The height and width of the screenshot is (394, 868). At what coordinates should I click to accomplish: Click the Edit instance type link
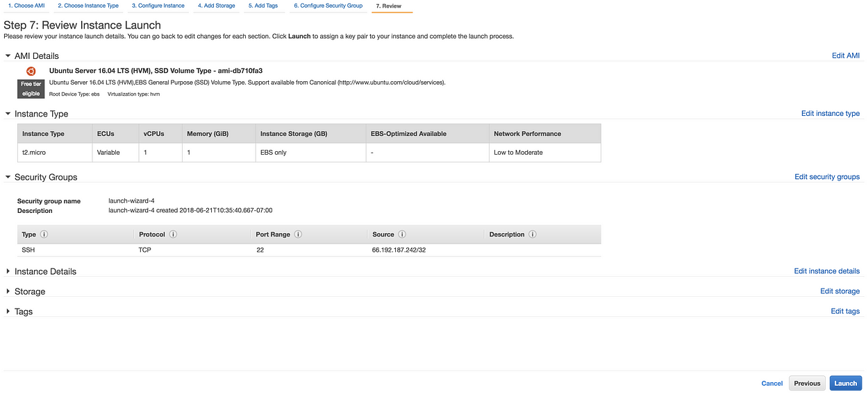point(831,113)
